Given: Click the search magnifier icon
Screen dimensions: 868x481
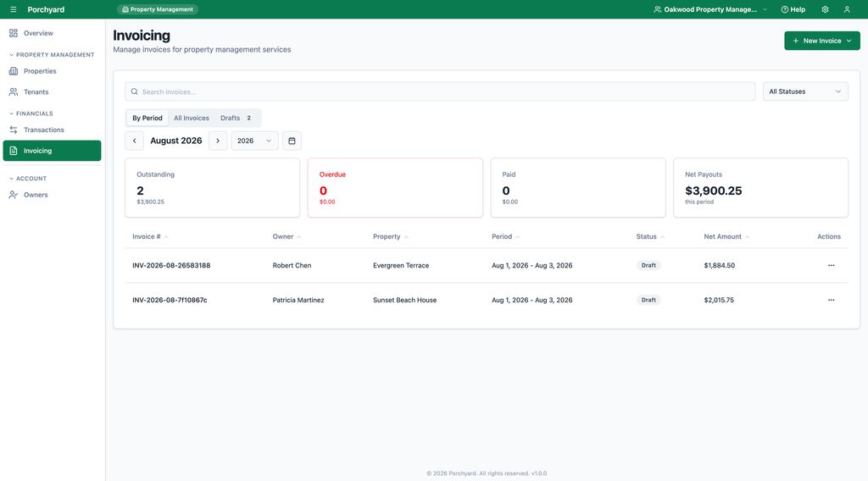Looking at the screenshot, I should click(135, 91).
